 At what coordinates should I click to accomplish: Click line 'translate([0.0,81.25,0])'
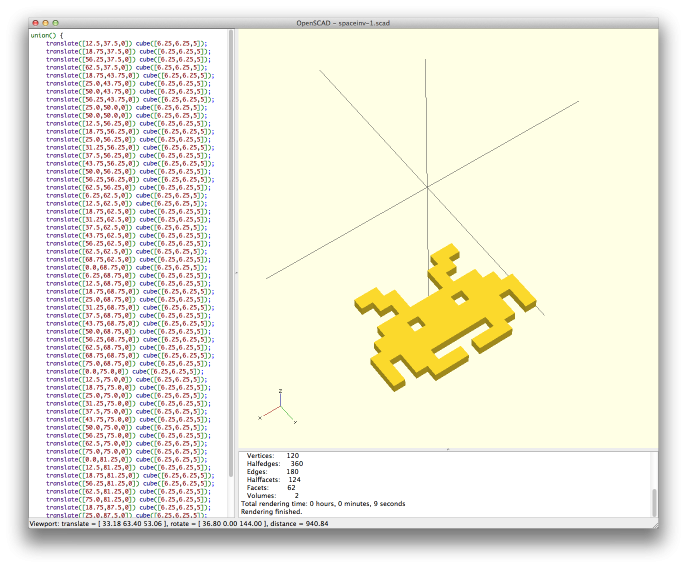(x=126, y=459)
